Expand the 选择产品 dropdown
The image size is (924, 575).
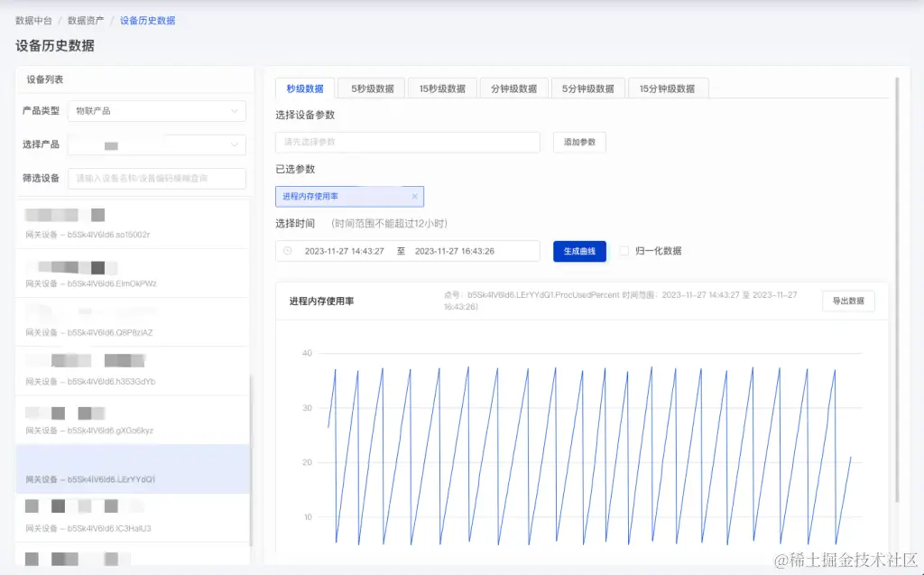pos(156,144)
